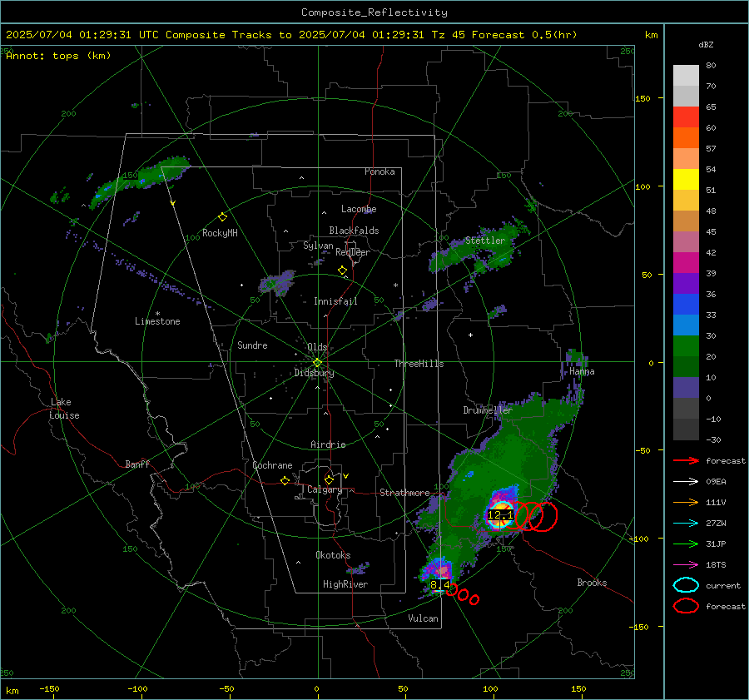
Task: Click the lightest gray swatch below 80 dBZ
Action: [x=686, y=76]
